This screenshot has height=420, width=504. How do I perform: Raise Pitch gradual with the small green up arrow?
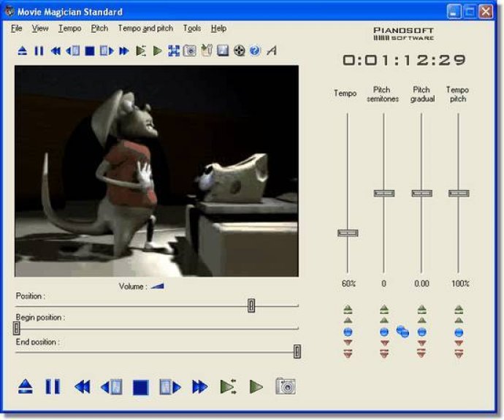point(421,321)
